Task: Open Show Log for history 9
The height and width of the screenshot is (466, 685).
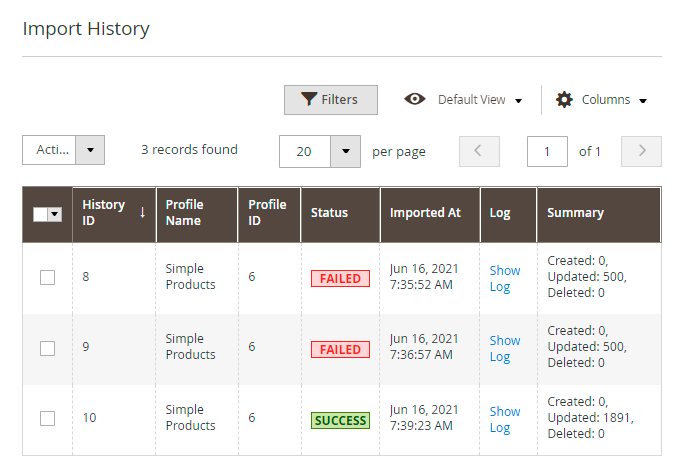Action: 504,348
